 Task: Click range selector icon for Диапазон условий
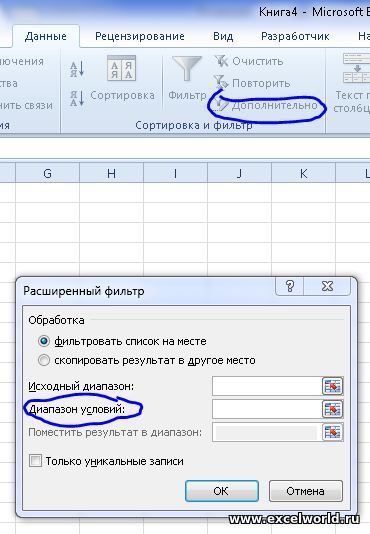point(332,409)
